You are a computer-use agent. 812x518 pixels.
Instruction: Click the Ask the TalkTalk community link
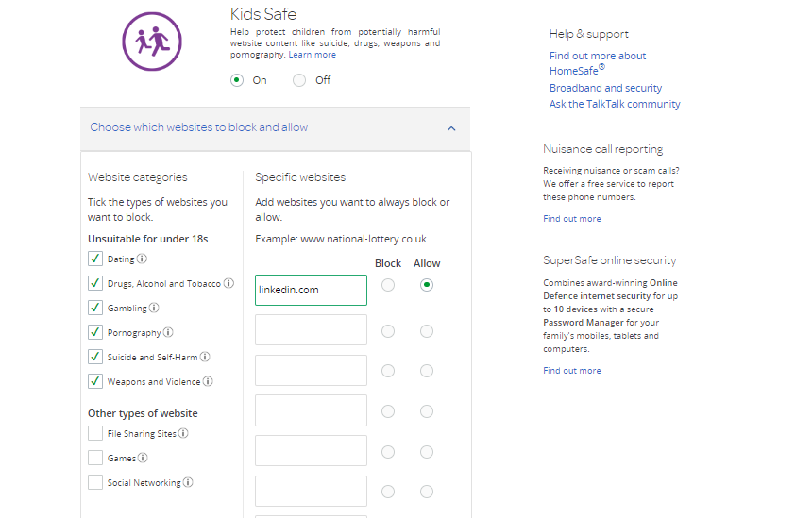tap(615, 104)
